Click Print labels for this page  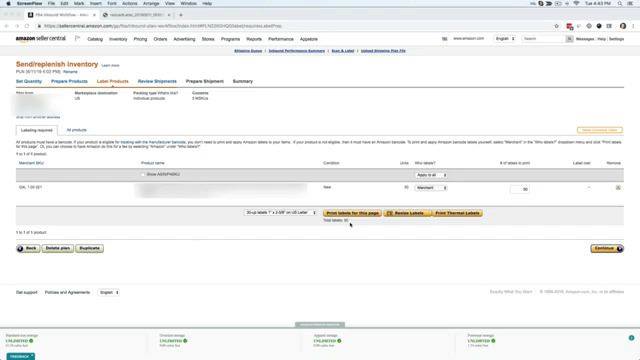(x=352, y=213)
